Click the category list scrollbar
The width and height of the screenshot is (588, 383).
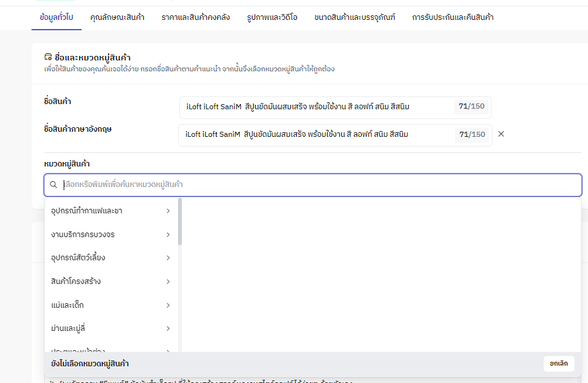point(180,222)
